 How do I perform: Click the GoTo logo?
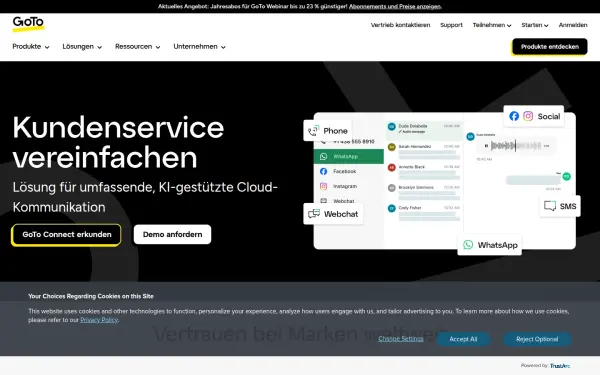(x=28, y=24)
